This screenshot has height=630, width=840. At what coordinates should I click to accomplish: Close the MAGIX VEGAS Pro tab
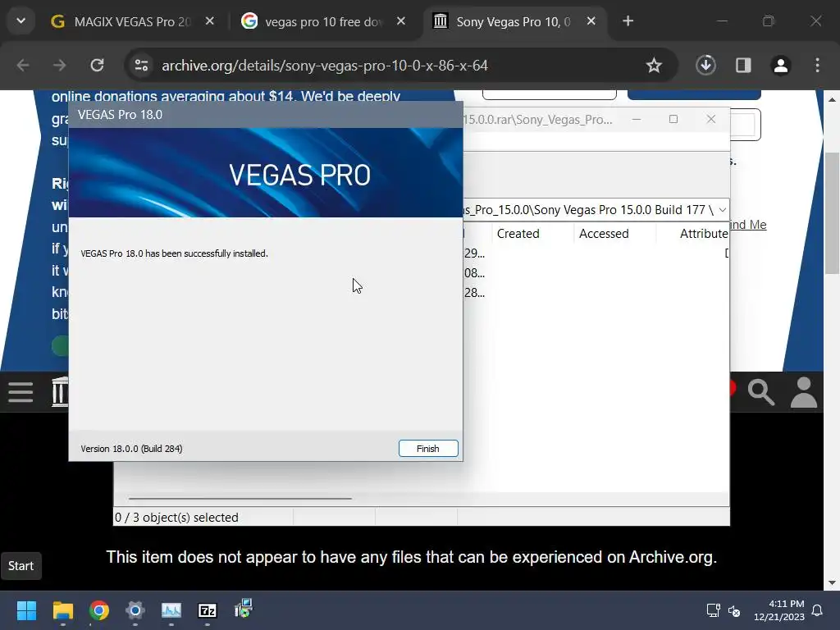tap(209, 21)
